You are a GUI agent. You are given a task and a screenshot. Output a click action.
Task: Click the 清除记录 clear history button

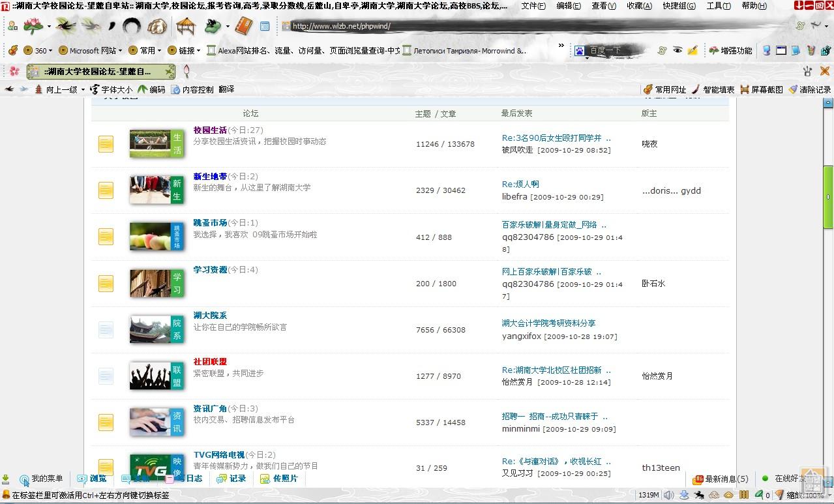[x=809, y=89]
